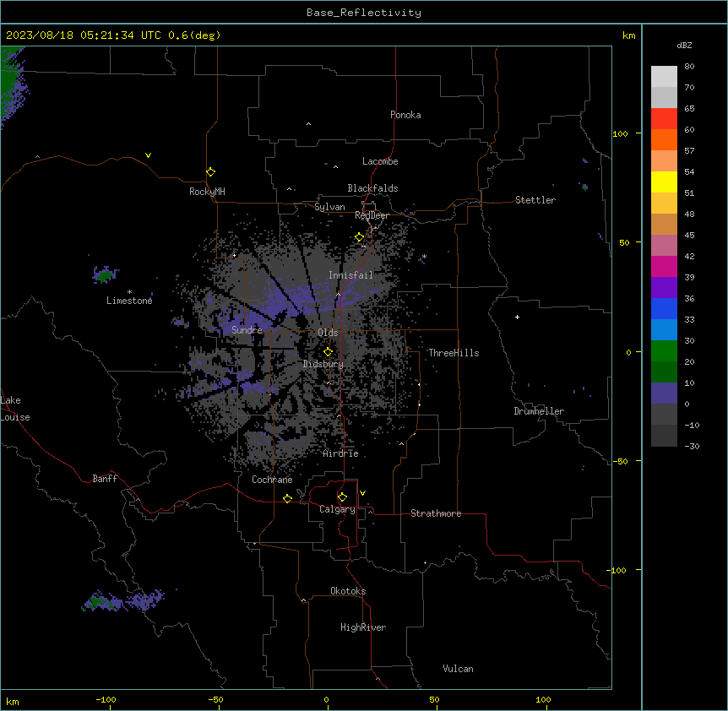Select the magenta 39-42 dBZ legend swatch
The image size is (728, 711).
point(664,266)
